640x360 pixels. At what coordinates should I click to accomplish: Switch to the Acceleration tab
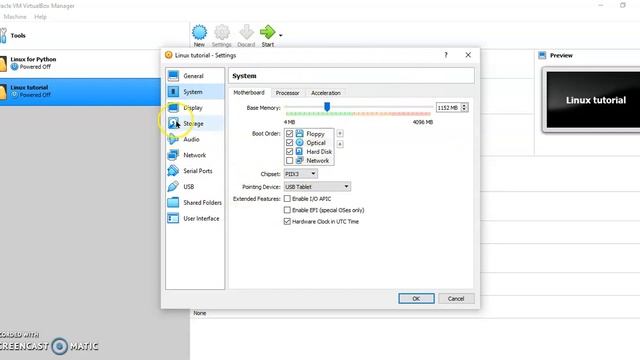(326, 93)
